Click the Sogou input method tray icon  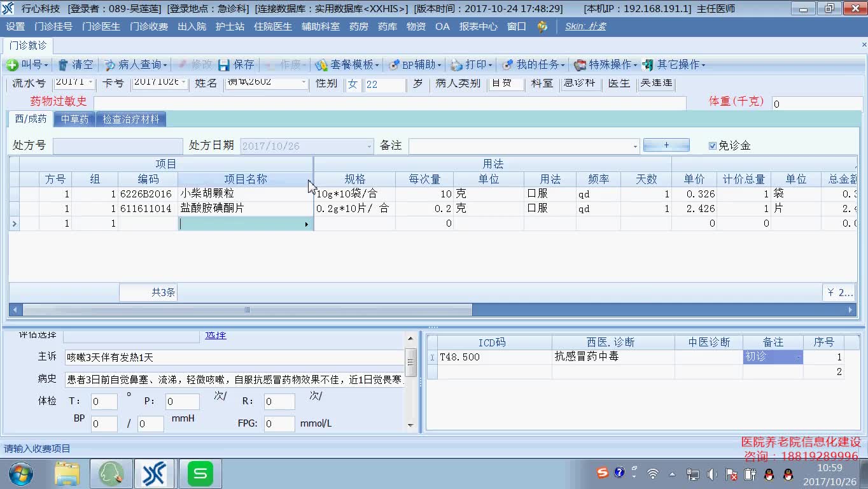(602, 472)
